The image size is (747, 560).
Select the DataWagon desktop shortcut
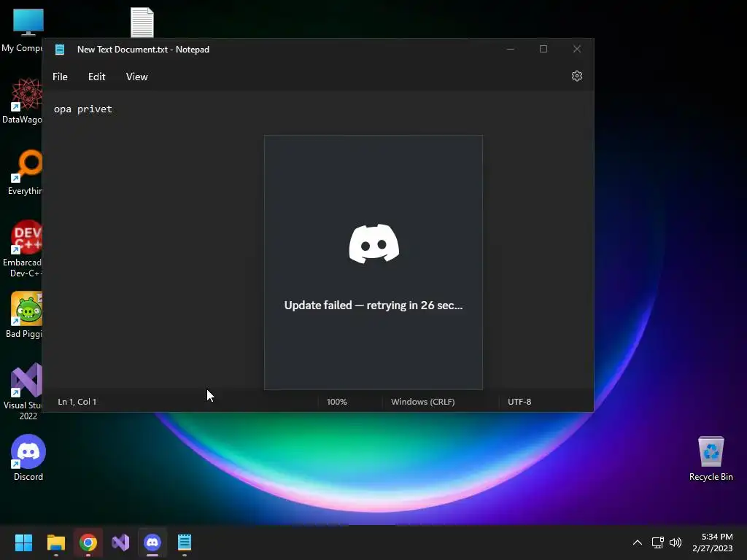point(23,101)
